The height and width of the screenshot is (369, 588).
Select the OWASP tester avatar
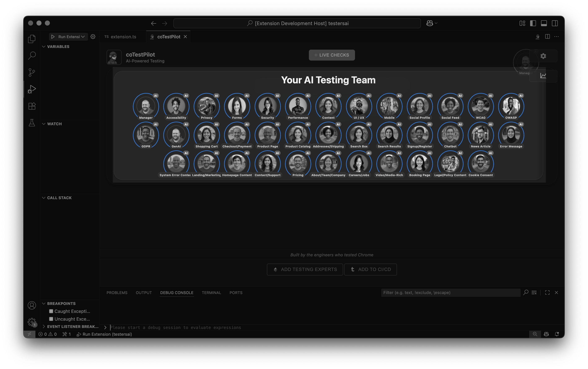click(x=511, y=106)
